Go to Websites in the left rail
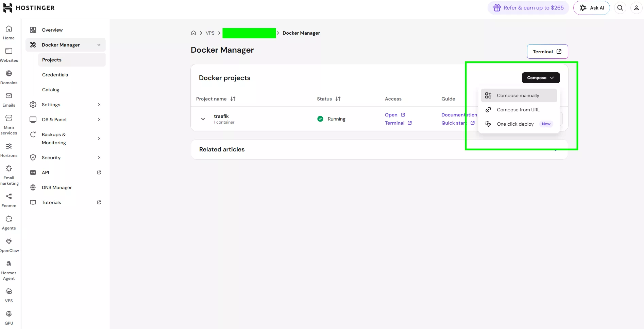This screenshot has width=644, height=329. pyautogui.click(x=9, y=55)
